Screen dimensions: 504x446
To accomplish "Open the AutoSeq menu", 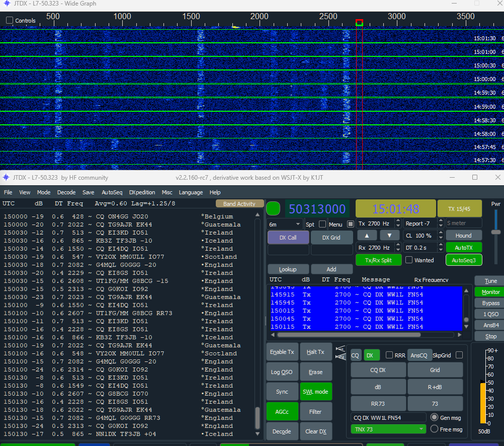I will coord(112,192).
